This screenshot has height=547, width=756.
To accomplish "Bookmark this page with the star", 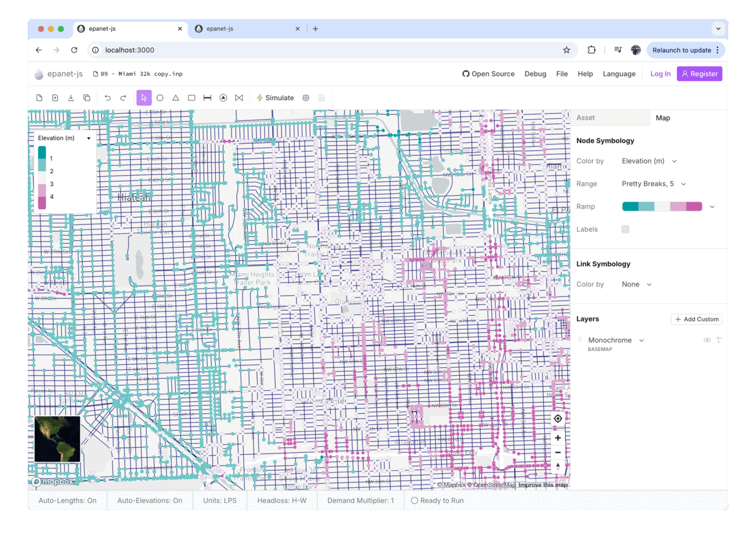I will click(566, 50).
